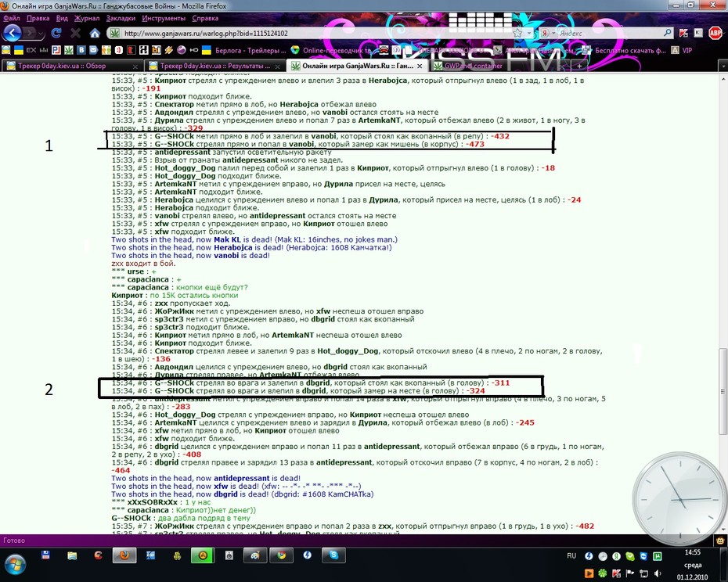Click the damage value -432
Viewport: 728px width, 582px height.
point(500,136)
